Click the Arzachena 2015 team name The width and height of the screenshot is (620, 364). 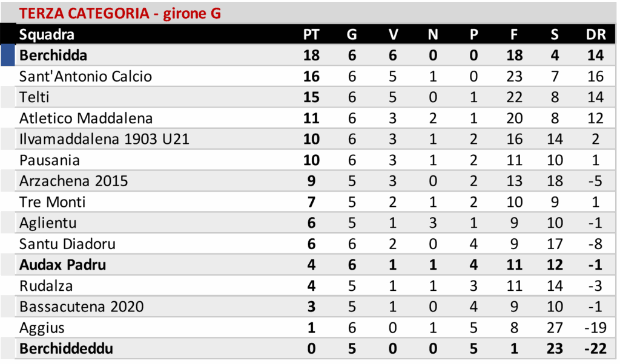[x=73, y=181]
